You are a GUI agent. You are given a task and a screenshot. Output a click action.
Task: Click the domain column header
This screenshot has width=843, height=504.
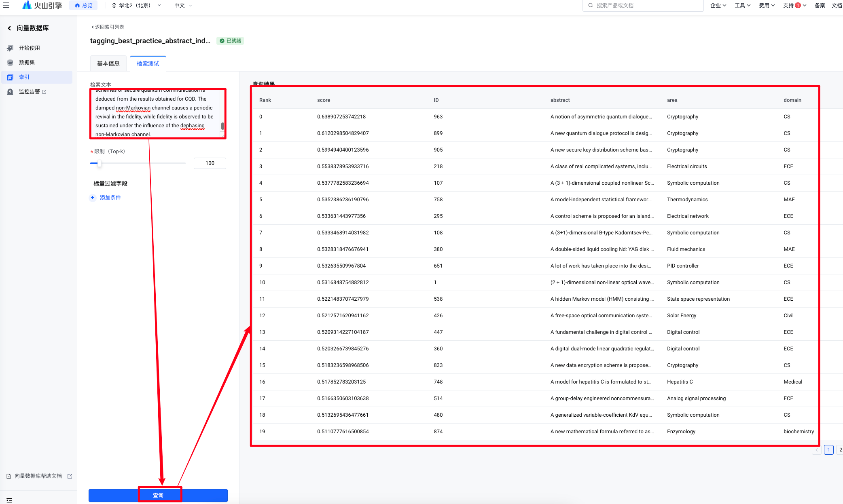tap(792, 100)
